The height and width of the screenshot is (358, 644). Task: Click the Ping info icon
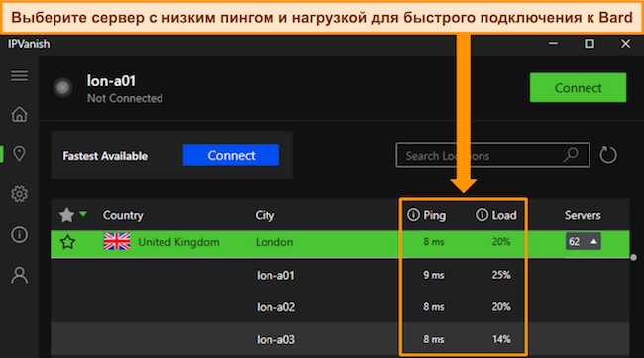[413, 215]
